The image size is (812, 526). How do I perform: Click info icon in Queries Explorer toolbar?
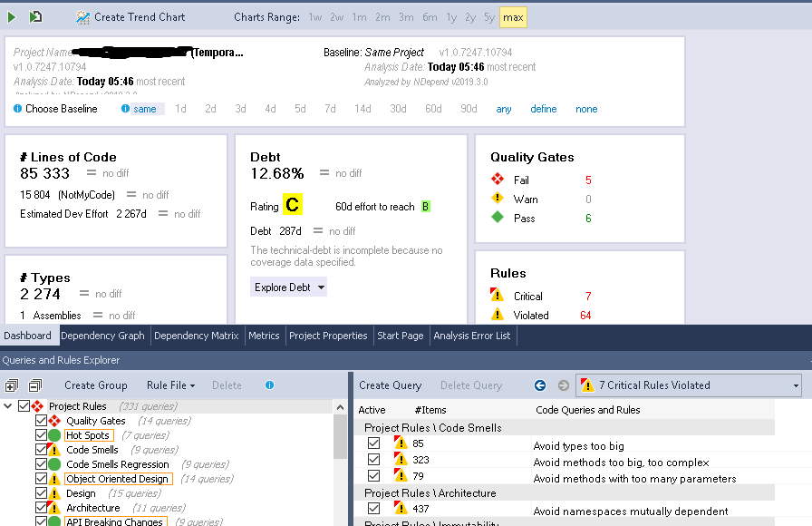coord(270,385)
